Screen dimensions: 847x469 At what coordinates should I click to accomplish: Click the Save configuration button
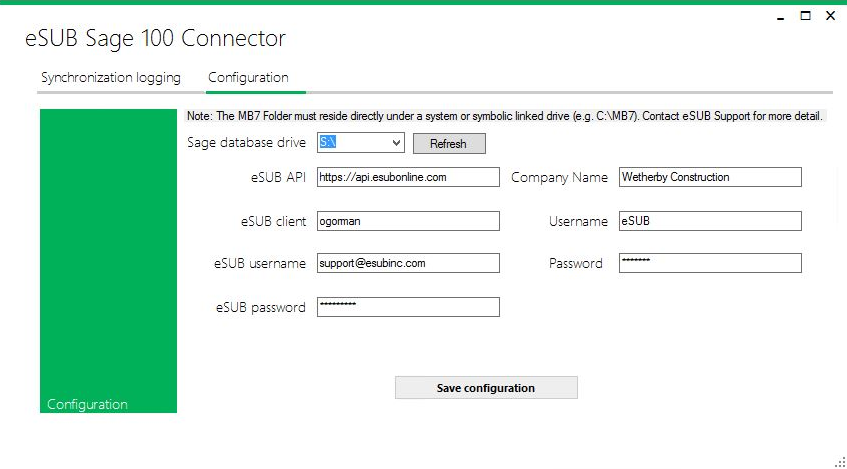coord(486,388)
